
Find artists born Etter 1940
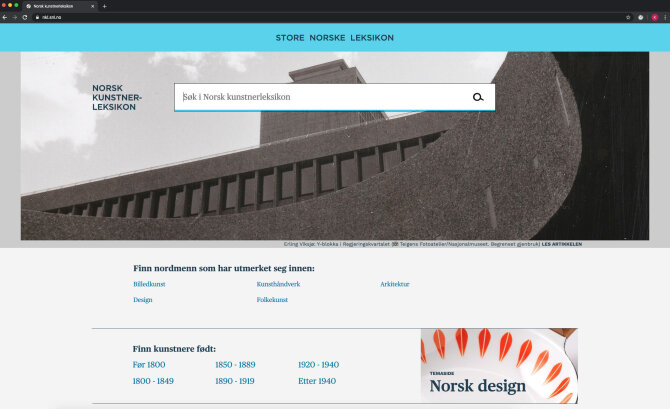317,381
